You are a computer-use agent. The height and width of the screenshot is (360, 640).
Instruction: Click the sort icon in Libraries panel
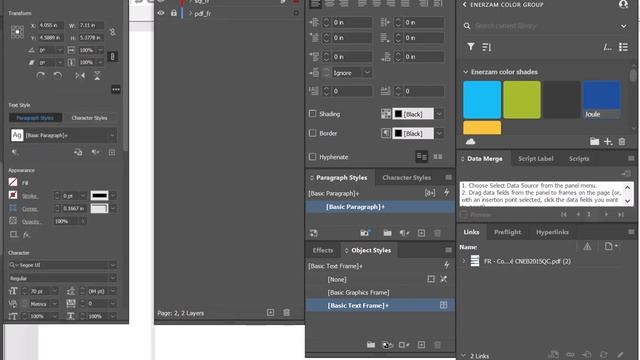tap(487, 47)
